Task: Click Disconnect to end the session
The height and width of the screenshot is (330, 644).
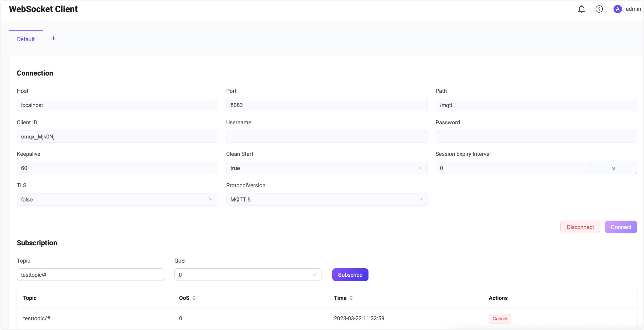Action: click(x=580, y=227)
